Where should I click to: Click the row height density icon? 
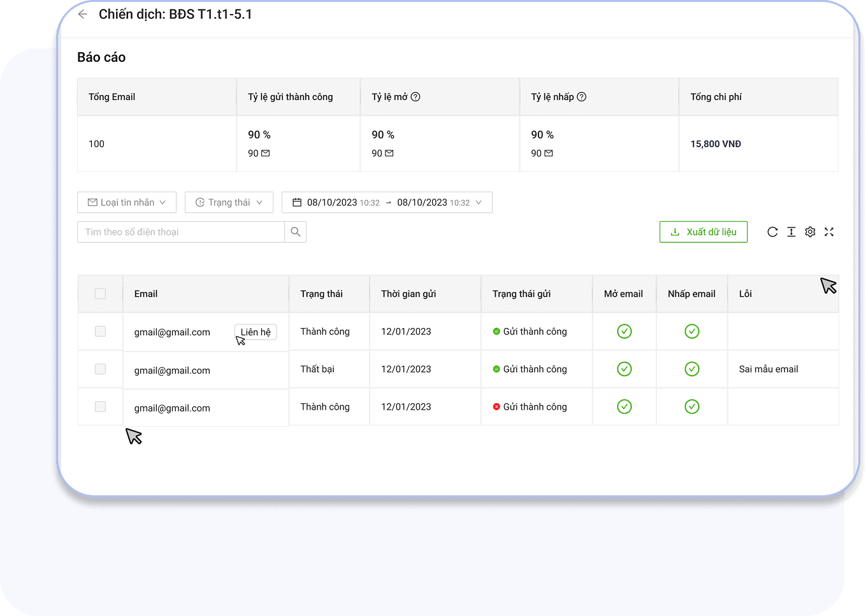pyautogui.click(x=791, y=232)
